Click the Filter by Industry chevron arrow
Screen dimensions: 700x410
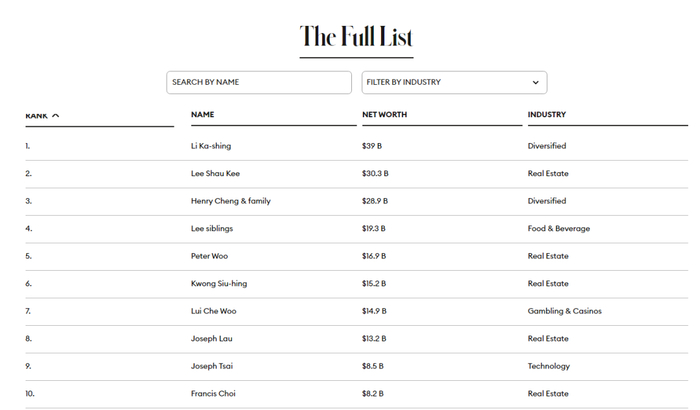[x=536, y=82]
